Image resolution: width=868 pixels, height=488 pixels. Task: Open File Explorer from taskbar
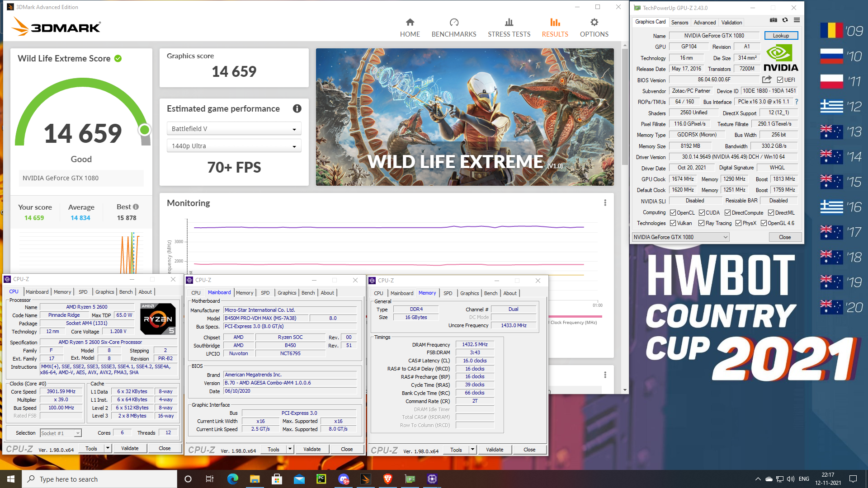(255, 479)
